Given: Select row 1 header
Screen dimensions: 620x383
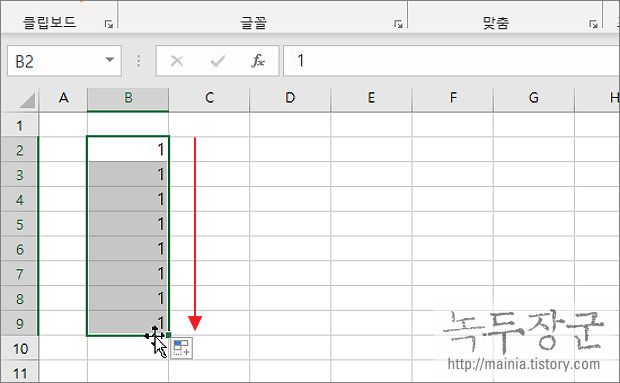Looking at the screenshot, I should (x=19, y=125).
